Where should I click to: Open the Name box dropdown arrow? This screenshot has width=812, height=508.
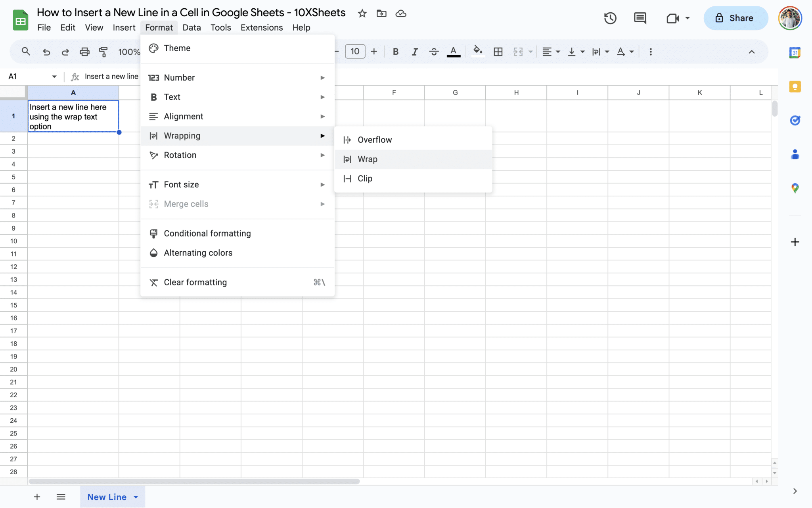[x=54, y=77]
